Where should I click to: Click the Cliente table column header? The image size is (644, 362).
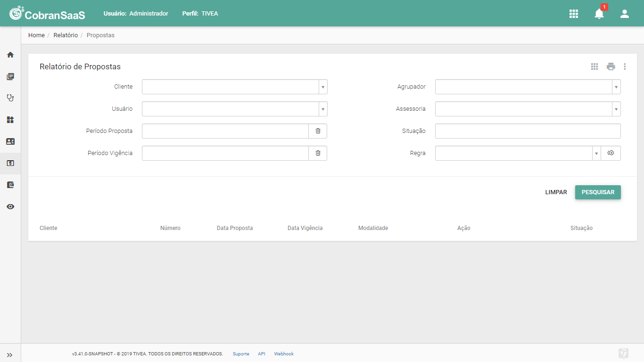pos(49,228)
